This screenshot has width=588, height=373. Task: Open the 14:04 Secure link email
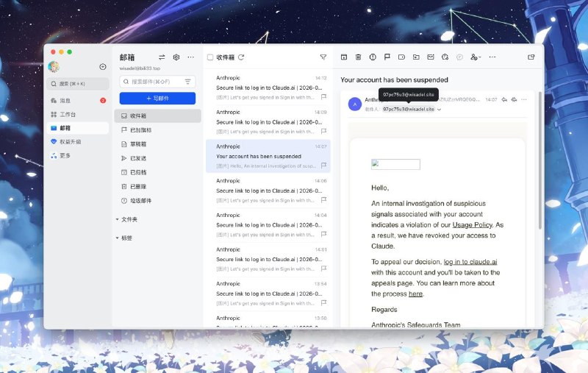pos(268,225)
